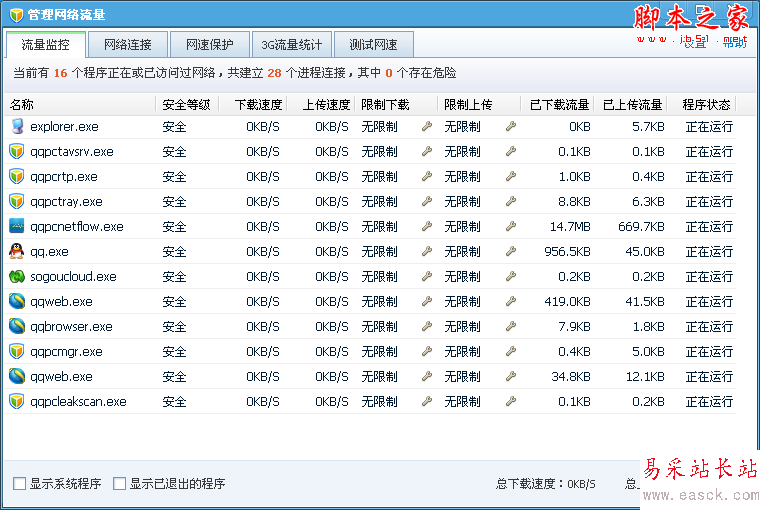Click the explorer.exe program icon
760x510 pixels.
(17, 127)
